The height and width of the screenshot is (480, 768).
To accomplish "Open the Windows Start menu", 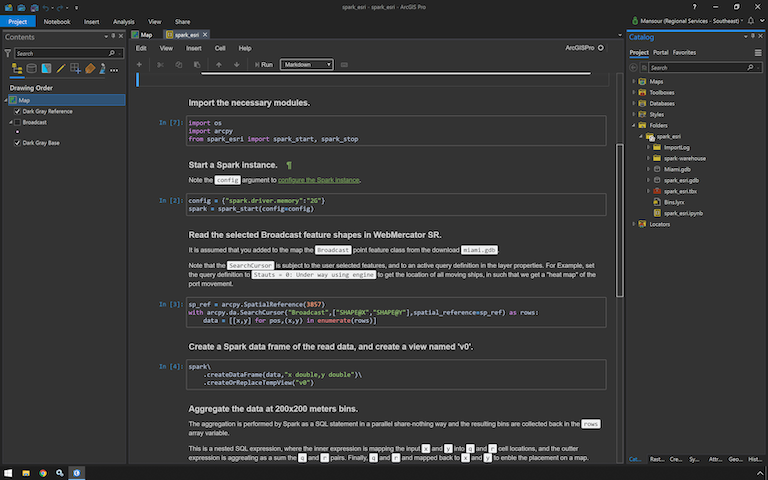I will click(8, 473).
